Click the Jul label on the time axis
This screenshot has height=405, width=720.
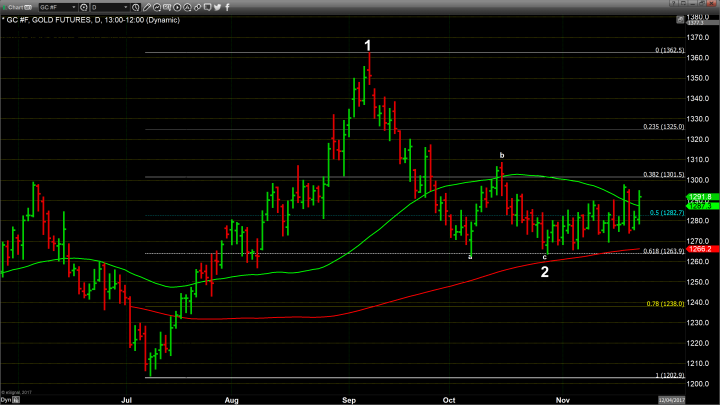click(x=126, y=400)
